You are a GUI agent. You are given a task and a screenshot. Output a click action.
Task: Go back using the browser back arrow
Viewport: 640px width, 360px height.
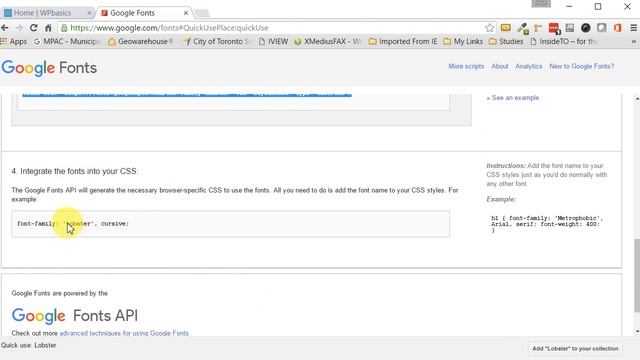pos(5,28)
